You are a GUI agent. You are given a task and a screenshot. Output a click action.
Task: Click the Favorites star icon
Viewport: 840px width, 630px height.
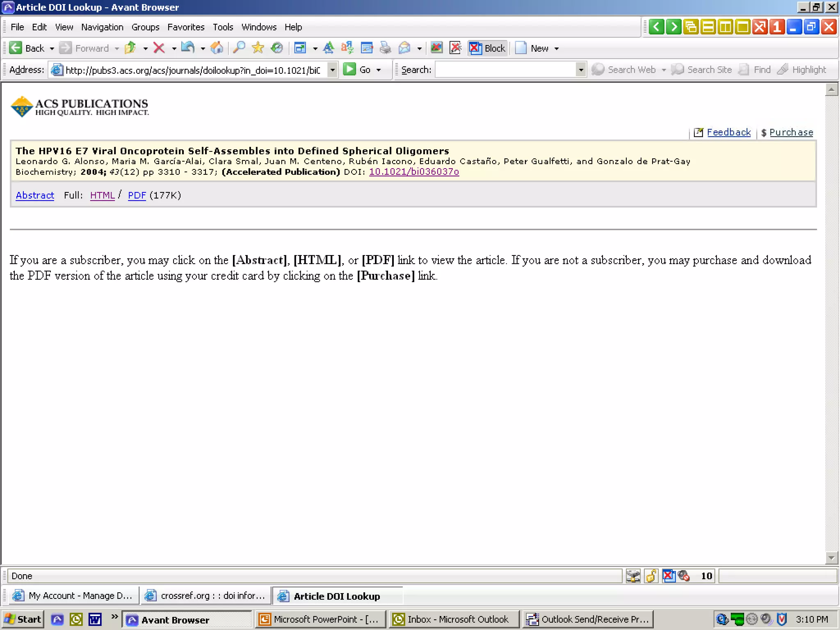(x=258, y=48)
